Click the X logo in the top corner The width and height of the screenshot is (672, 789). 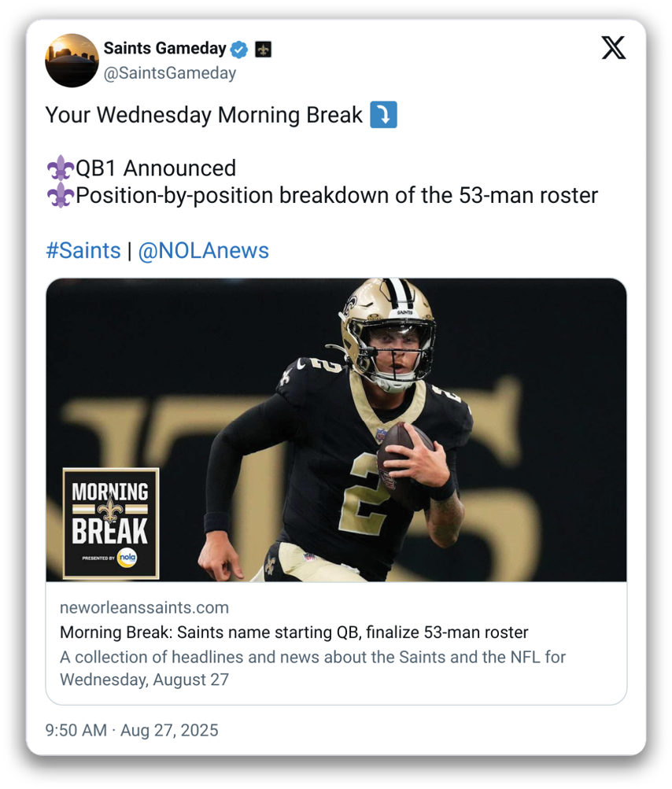[613, 49]
